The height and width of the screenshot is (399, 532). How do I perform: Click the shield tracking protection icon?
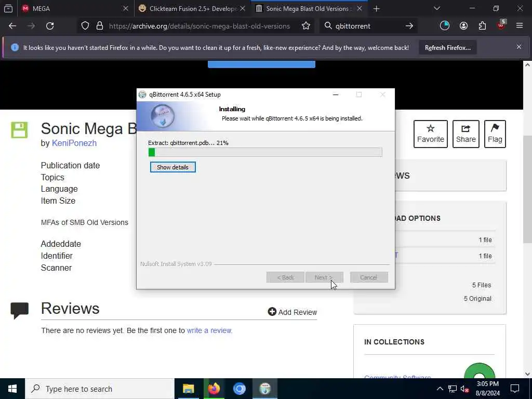(x=85, y=26)
